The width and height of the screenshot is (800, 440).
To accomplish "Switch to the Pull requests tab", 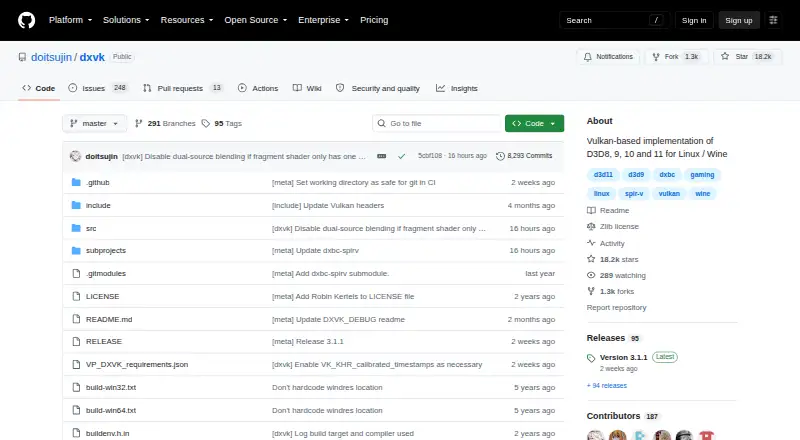I will (183, 88).
